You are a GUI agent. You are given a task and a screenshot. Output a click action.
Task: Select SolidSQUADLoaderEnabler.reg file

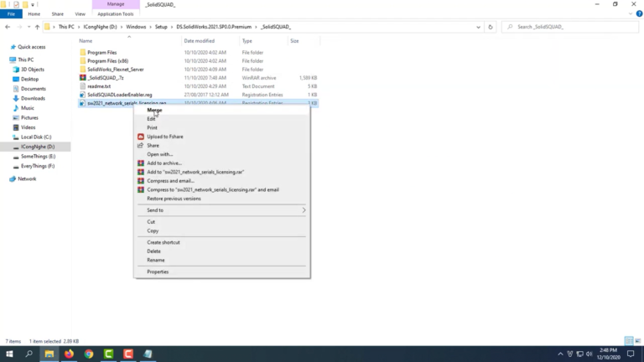pos(120,95)
